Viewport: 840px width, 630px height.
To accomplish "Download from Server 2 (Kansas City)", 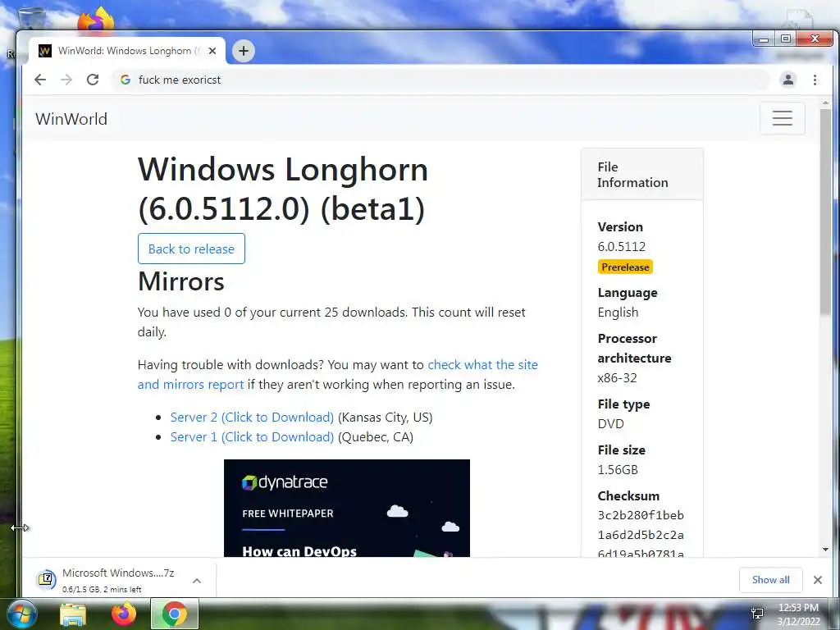I will click(x=252, y=418).
